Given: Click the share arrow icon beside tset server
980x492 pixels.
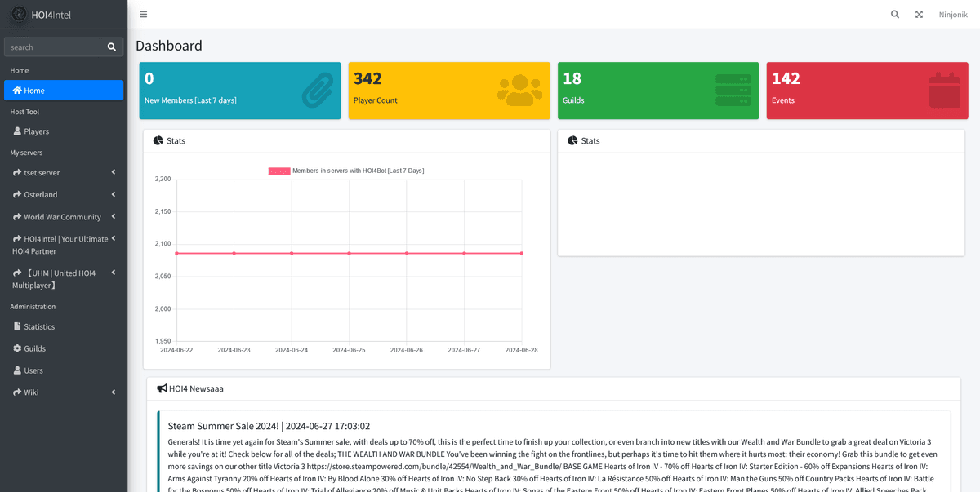Looking at the screenshot, I should click(x=17, y=173).
